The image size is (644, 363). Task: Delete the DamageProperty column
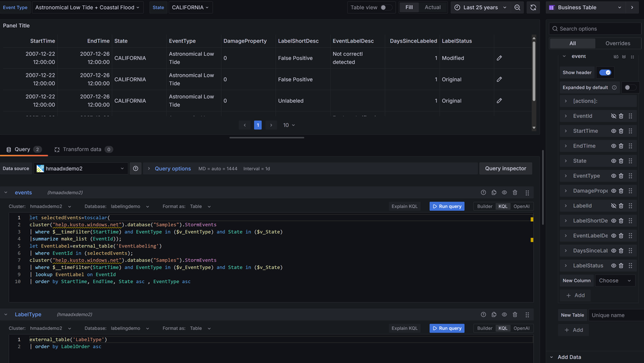621,191
